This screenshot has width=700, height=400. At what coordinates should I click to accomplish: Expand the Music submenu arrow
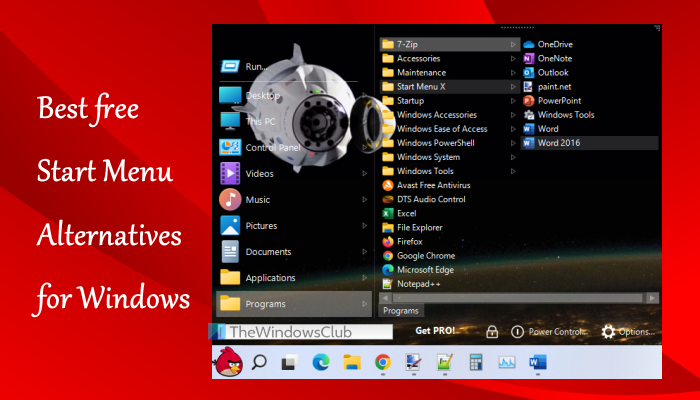[364, 200]
